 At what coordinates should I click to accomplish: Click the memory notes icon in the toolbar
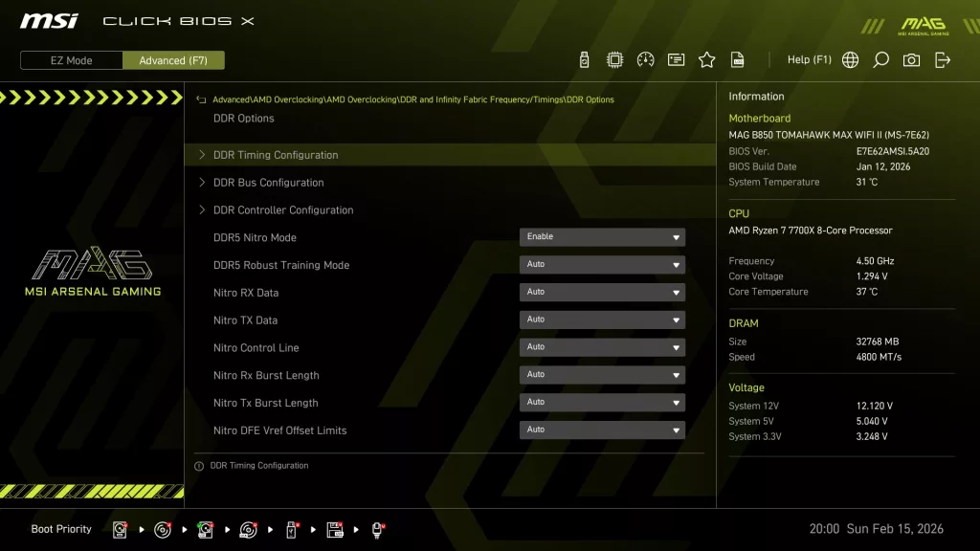click(x=677, y=58)
